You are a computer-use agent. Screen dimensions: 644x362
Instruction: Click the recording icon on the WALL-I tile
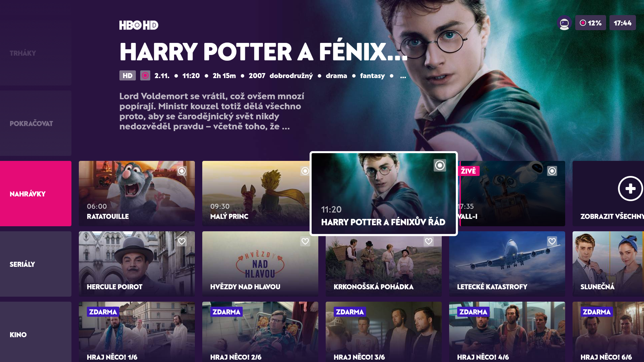[552, 171]
